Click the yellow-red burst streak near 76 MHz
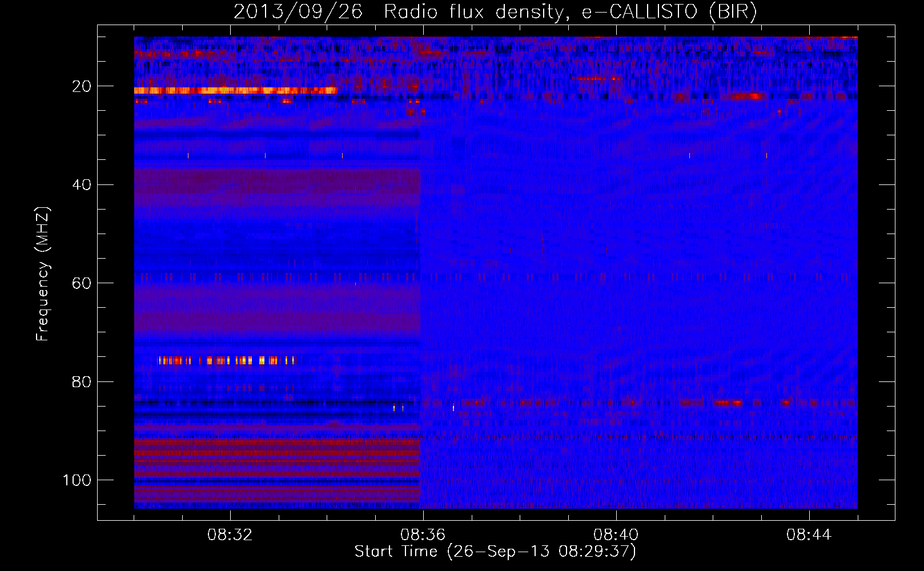 tap(227, 360)
